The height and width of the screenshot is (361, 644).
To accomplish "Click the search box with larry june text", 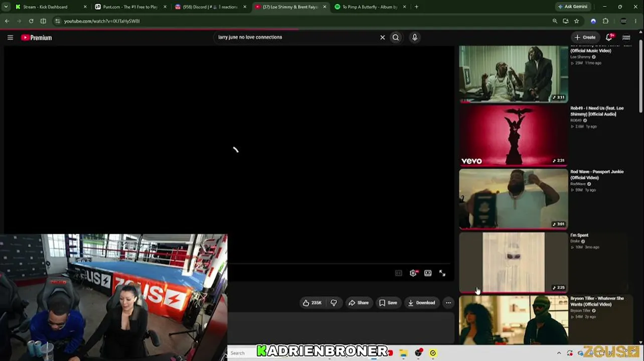I will 296,37.
